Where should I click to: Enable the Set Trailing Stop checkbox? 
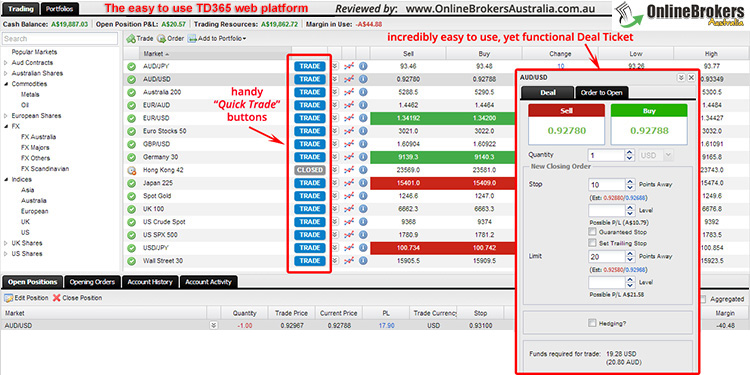[x=593, y=243]
